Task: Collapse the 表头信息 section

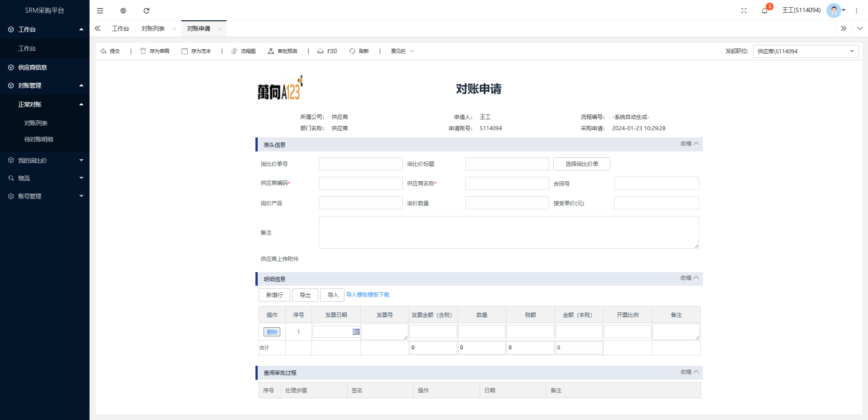Action: click(x=689, y=144)
